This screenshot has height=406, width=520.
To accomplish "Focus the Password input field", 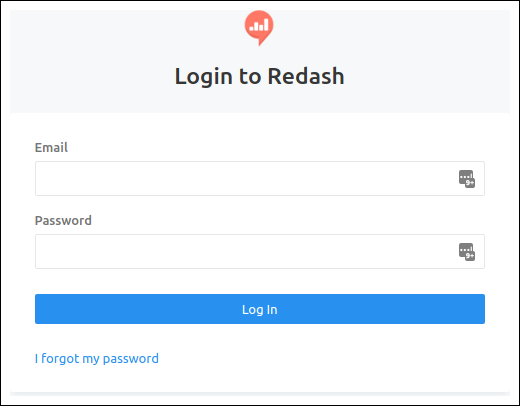I will pos(260,251).
